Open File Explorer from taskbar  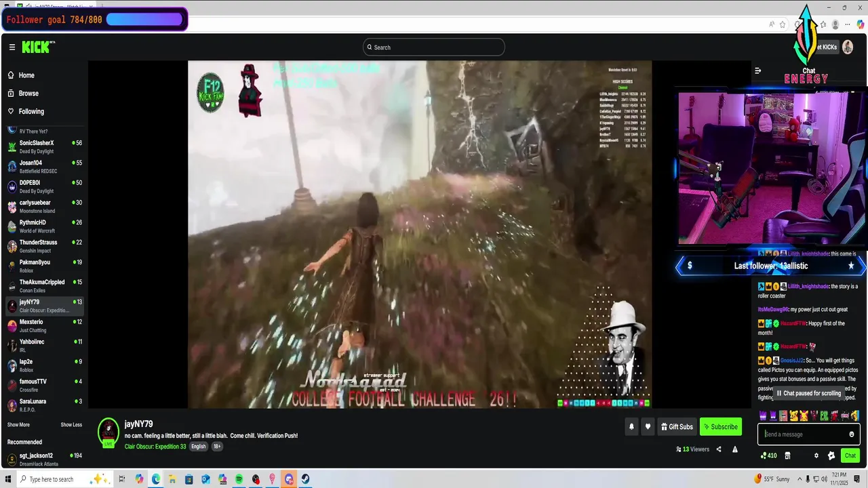(x=172, y=479)
